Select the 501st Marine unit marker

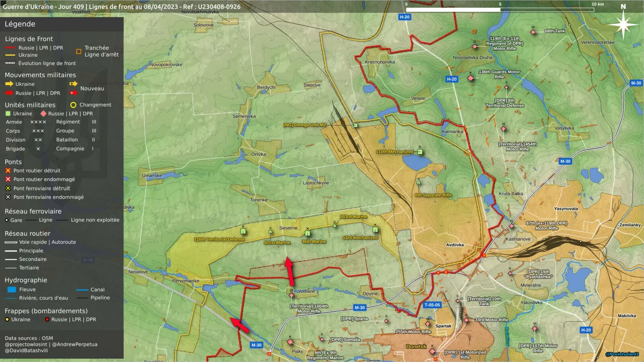(270, 232)
